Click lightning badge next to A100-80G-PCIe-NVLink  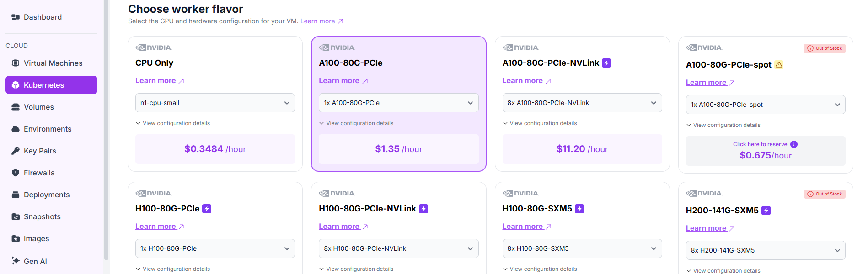point(606,63)
